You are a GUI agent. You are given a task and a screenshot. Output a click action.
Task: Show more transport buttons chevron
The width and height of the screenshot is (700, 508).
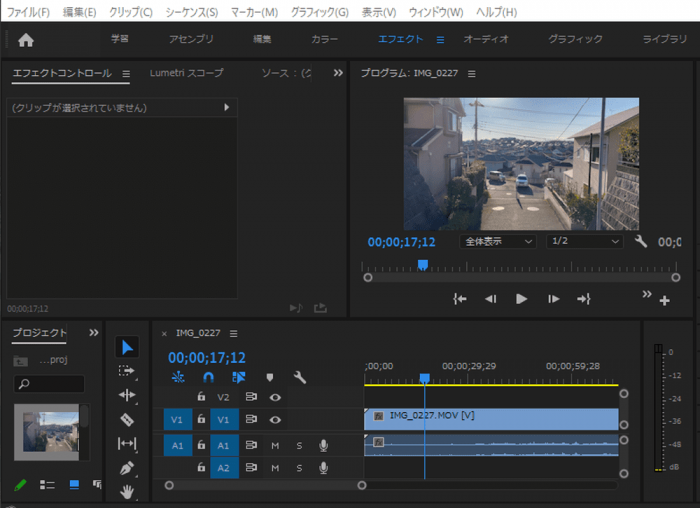tap(647, 294)
